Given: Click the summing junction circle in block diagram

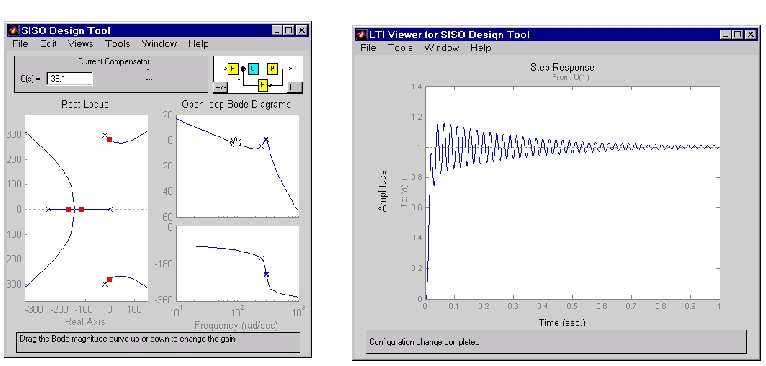Looking at the screenshot, I should click(x=243, y=69).
